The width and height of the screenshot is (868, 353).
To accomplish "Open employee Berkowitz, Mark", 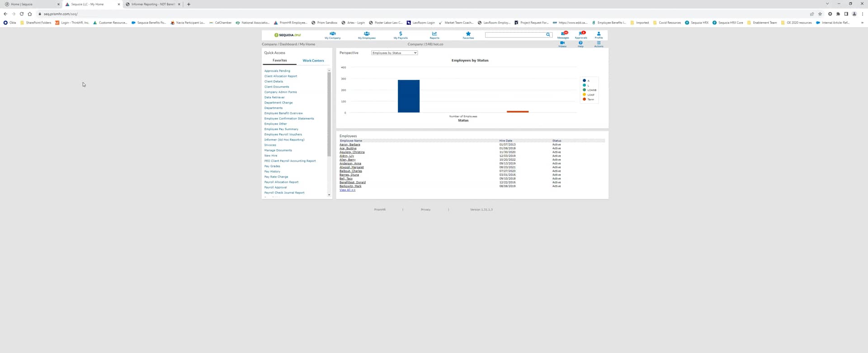I will tap(350, 186).
